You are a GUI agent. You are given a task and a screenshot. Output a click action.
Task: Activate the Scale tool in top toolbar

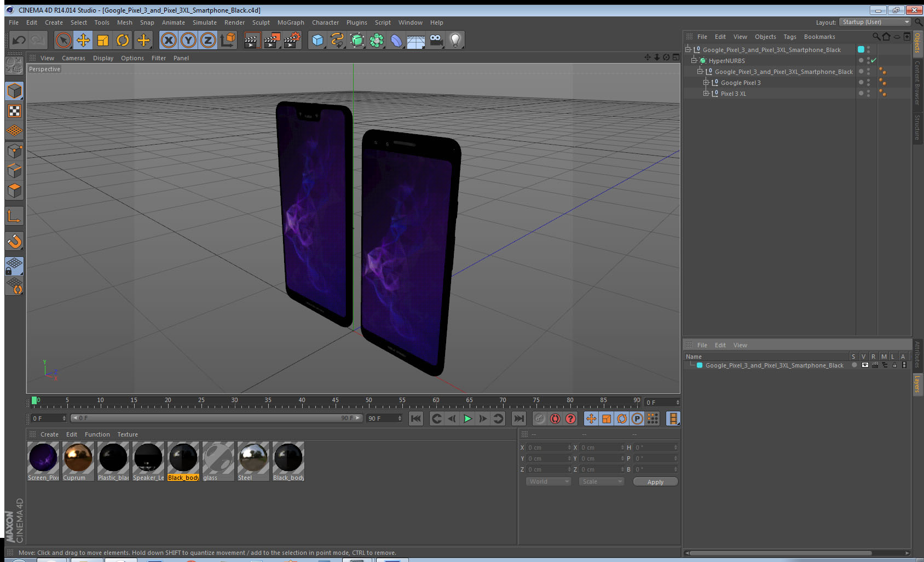(103, 40)
